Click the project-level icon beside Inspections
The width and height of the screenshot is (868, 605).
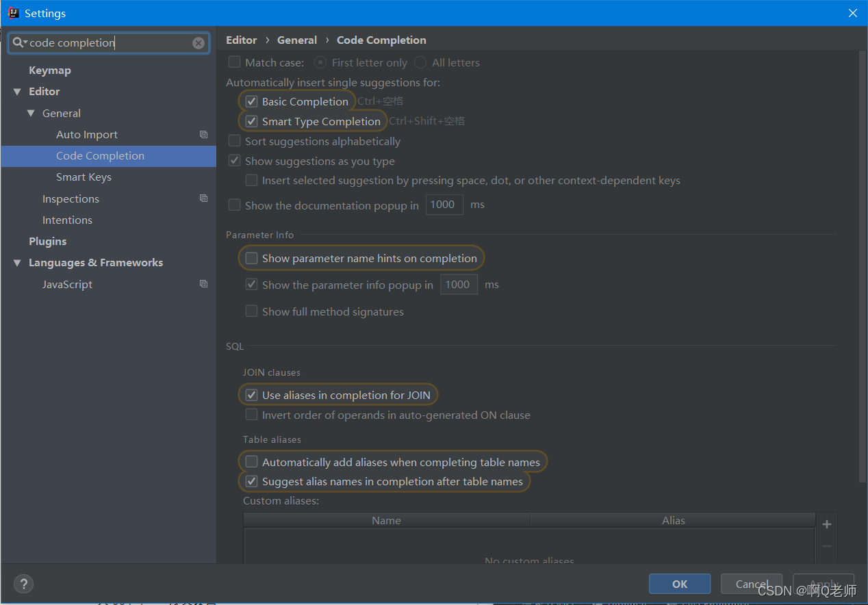coord(203,198)
